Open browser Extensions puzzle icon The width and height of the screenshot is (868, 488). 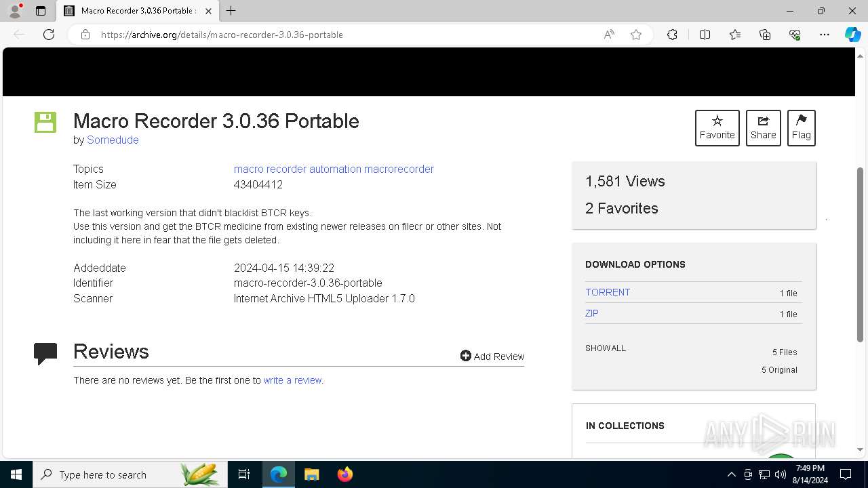click(672, 35)
